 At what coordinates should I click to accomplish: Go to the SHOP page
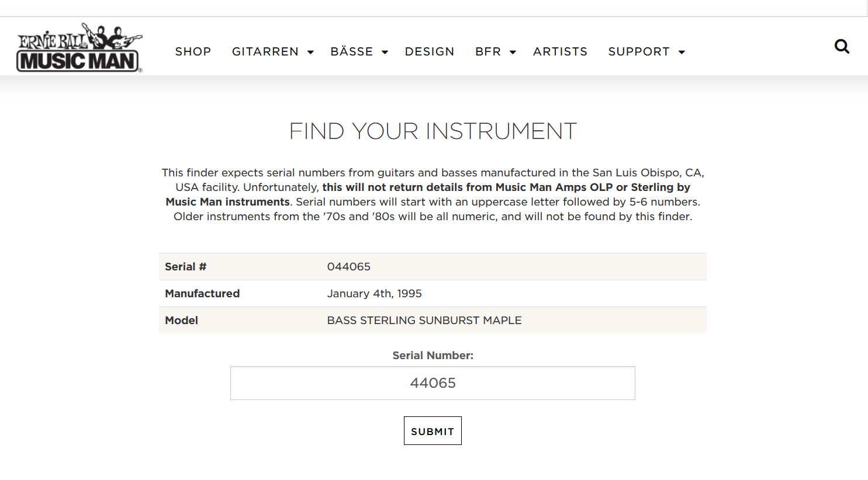pos(193,51)
